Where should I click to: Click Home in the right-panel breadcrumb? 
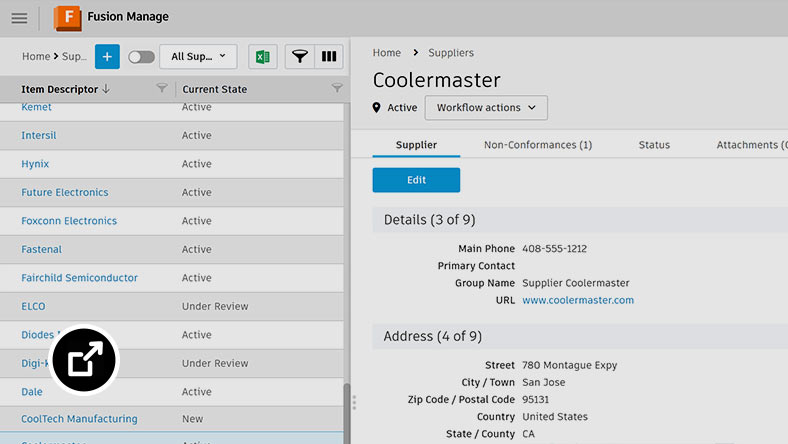tap(386, 53)
